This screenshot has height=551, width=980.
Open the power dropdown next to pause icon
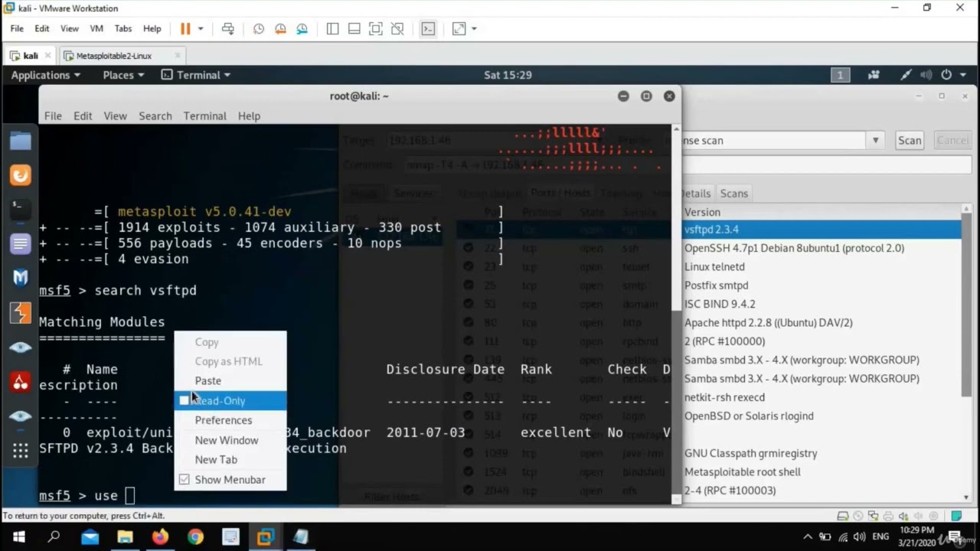201,28
